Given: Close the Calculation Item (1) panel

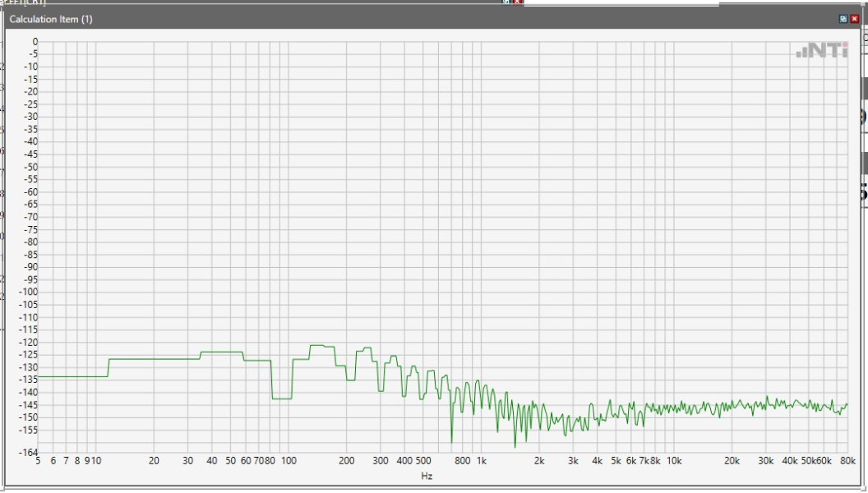Looking at the screenshot, I should tap(854, 19).
